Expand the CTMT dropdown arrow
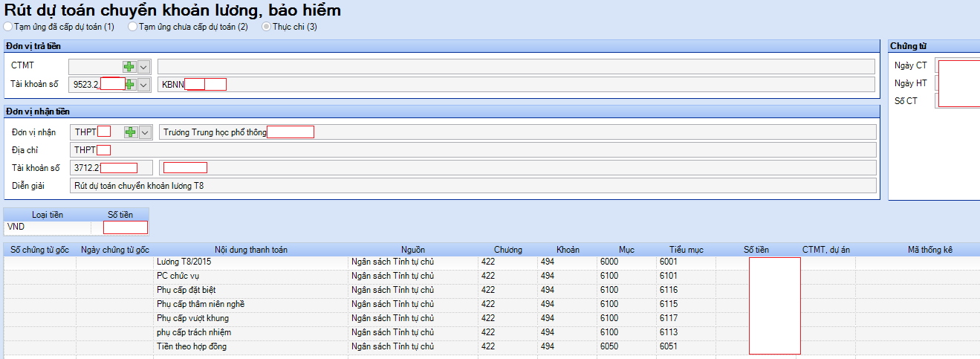Screen dimensions: 980x359 click(144, 67)
